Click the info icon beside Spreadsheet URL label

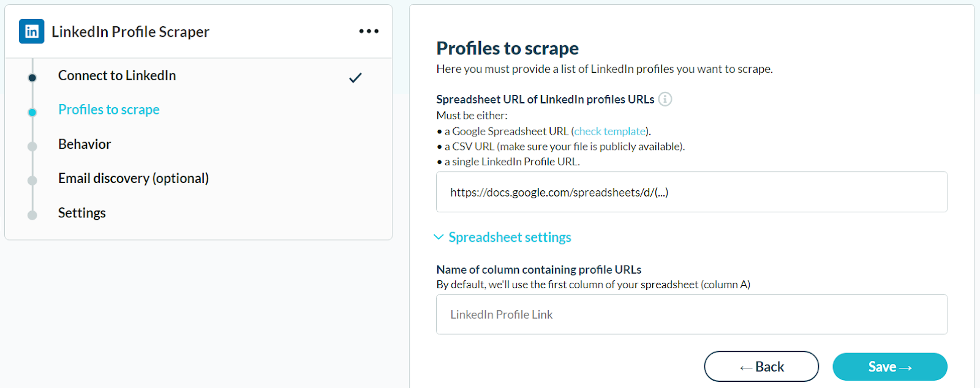[665, 99]
